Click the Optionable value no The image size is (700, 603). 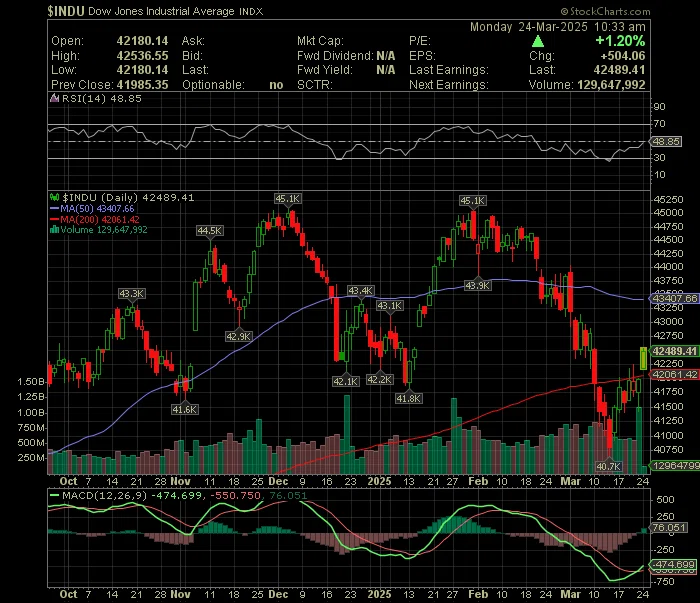[x=276, y=85]
